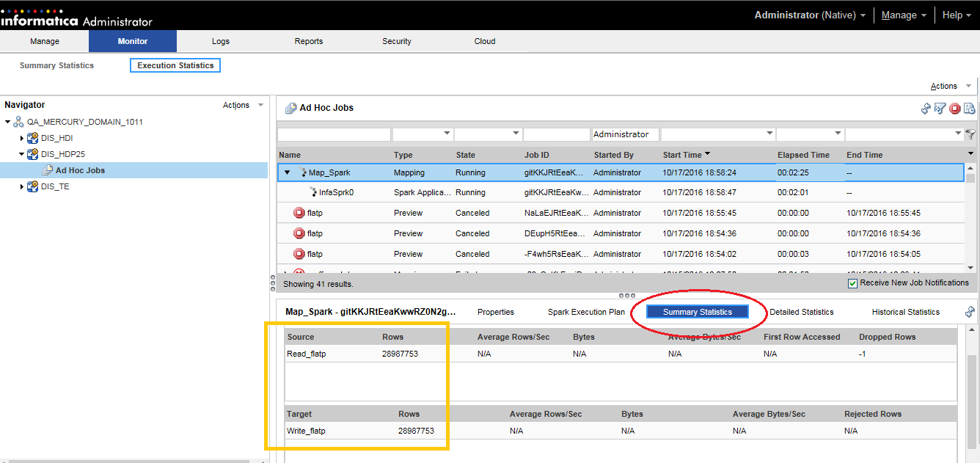The image size is (980, 463).
Task: Select the Read_flatp source row
Action: (621, 354)
